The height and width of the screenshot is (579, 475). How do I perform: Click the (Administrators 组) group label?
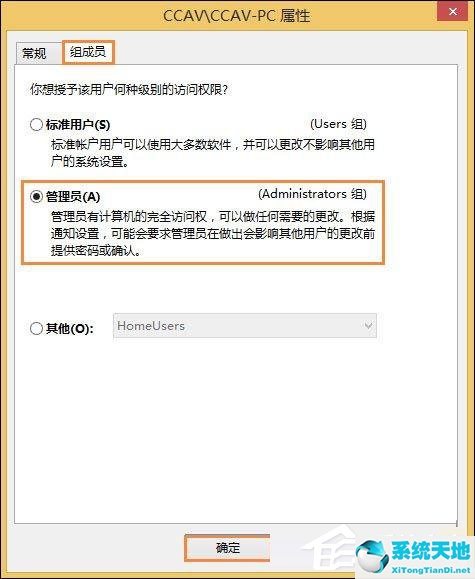click(312, 194)
